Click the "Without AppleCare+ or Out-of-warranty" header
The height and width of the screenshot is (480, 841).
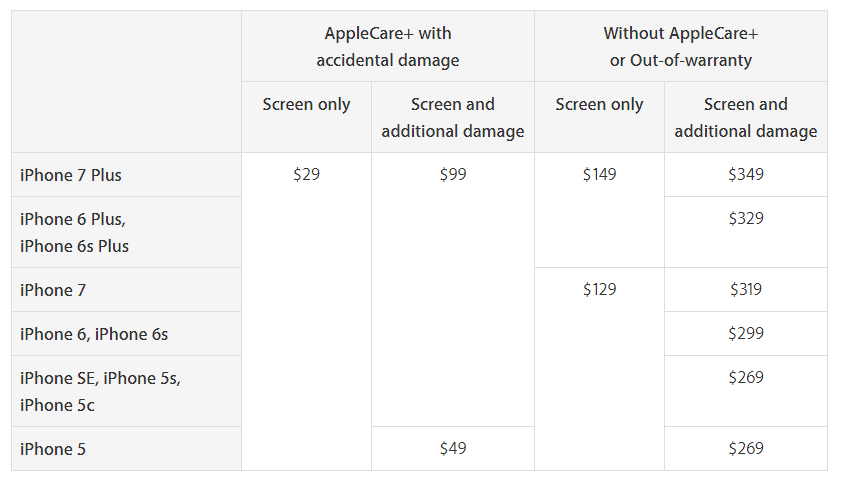pyautogui.click(x=680, y=46)
